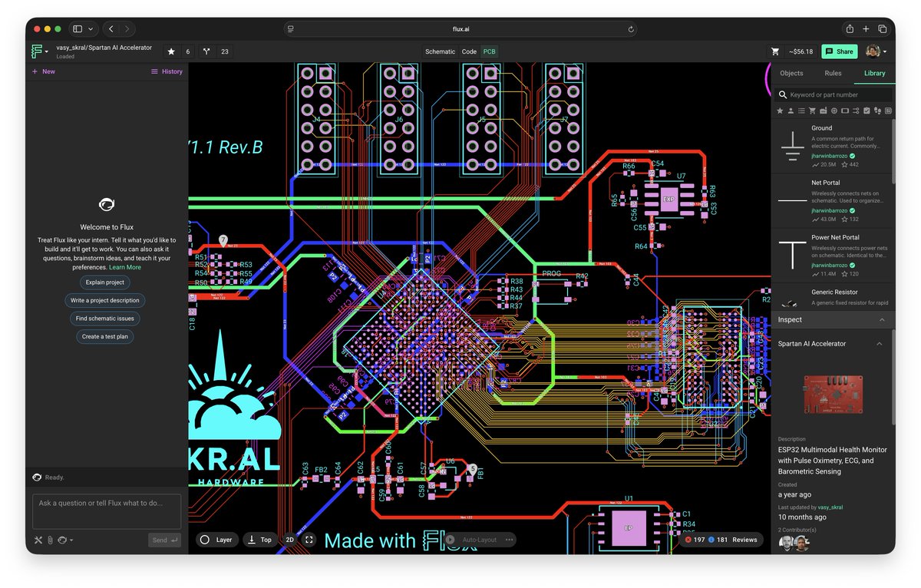Filter library by module board icon
Image resolution: width=921 pixels, height=588 pixels.
[824, 111]
